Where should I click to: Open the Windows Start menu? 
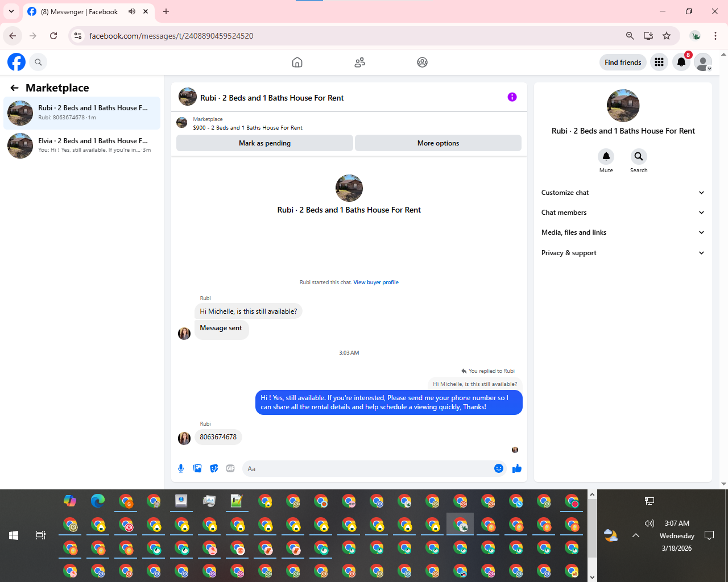14,535
